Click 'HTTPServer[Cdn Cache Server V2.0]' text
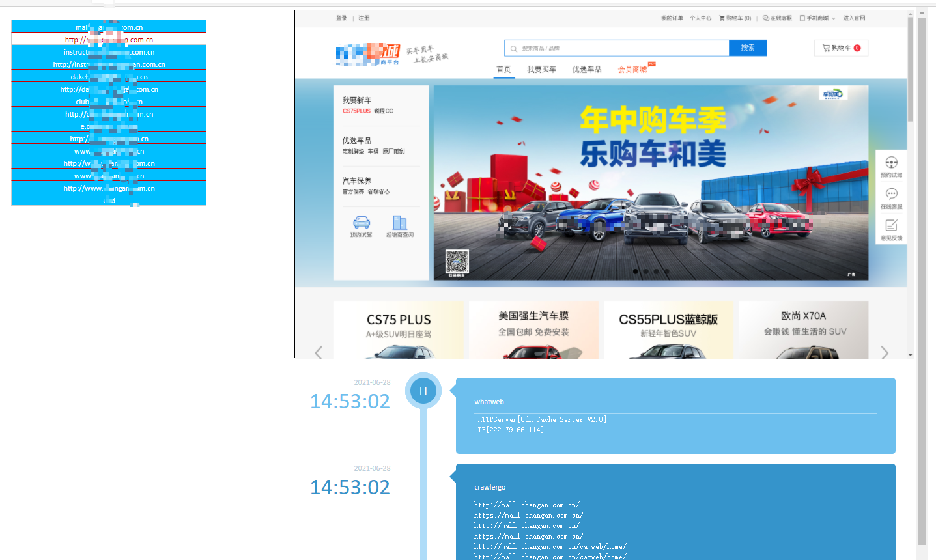 coord(542,419)
